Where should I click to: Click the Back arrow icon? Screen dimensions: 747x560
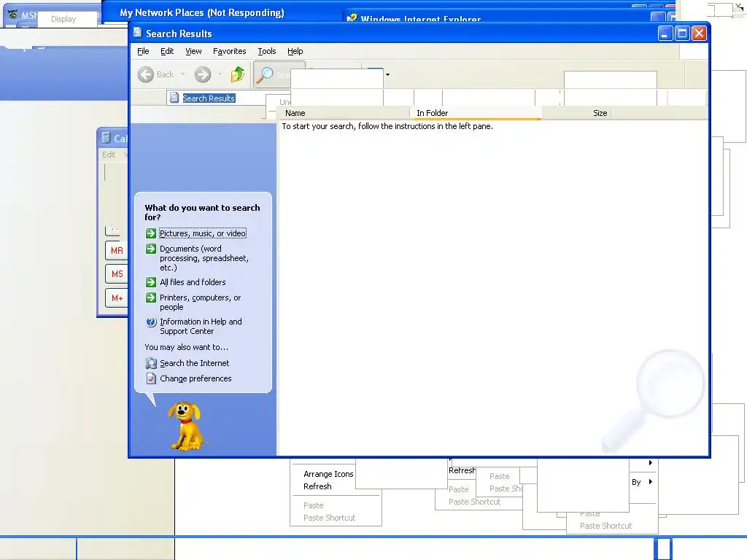click(146, 74)
